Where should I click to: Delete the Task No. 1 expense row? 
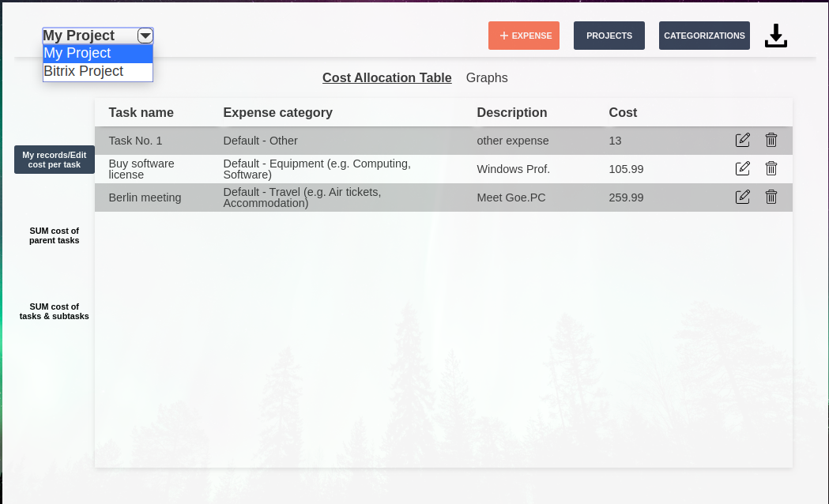(x=771, y=141)
